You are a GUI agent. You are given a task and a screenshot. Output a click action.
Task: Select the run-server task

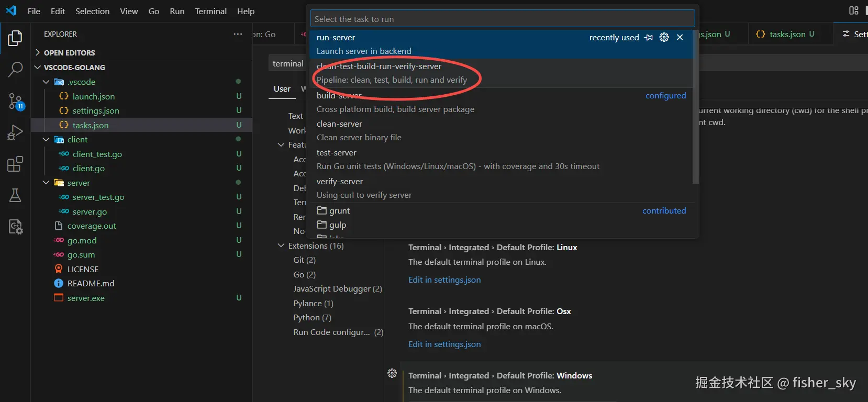point(502,44)
